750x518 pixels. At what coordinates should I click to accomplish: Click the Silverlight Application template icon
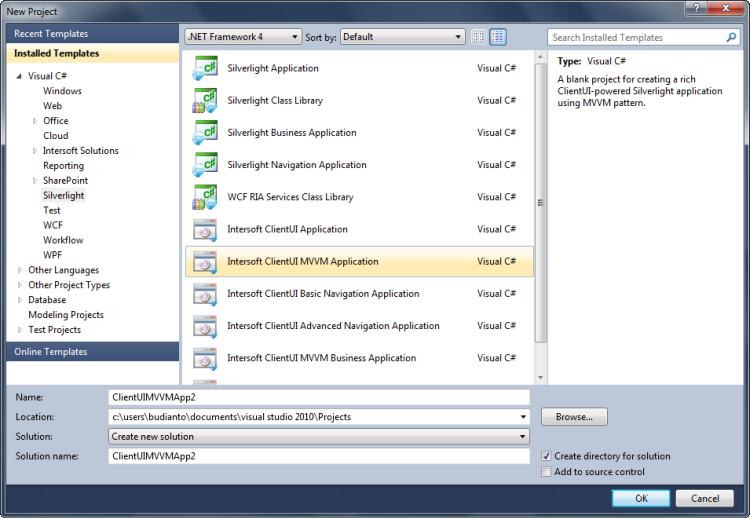click(x=205, y=68)
